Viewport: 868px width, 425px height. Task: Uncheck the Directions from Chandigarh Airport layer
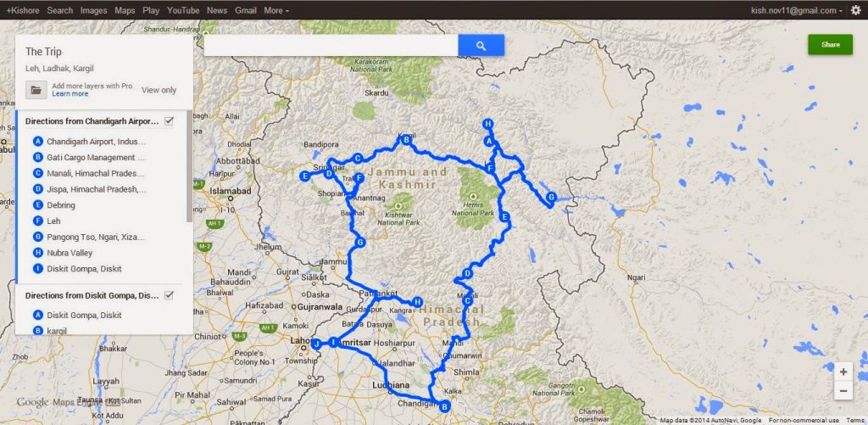(170, 120)
